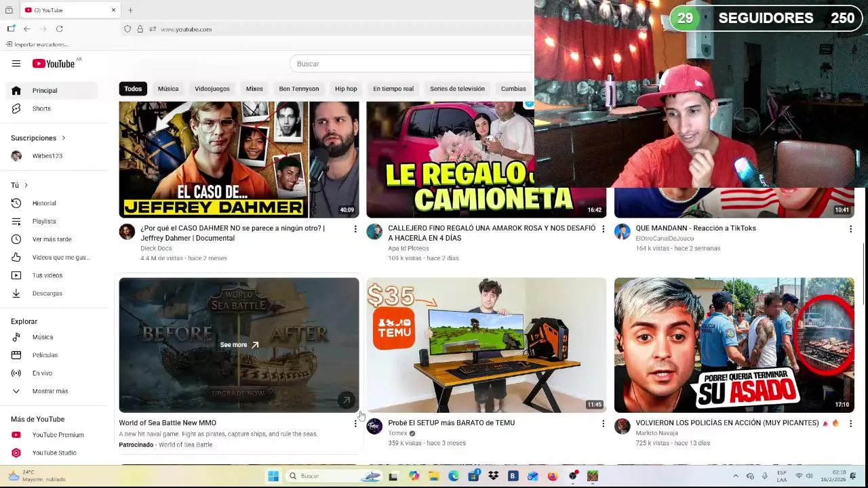Select the Música filter chip
This screenshot has height=488, width=868.
coord(168,89)
